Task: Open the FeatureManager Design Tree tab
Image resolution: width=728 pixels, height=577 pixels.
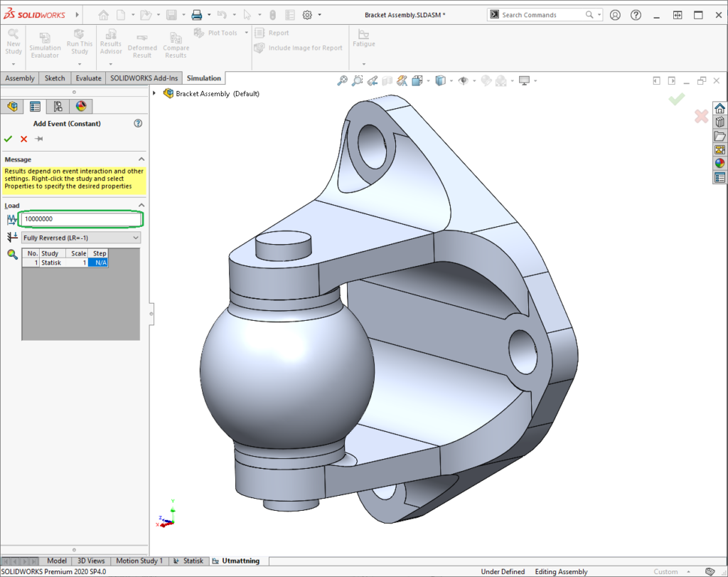Action: click(12, 107)
